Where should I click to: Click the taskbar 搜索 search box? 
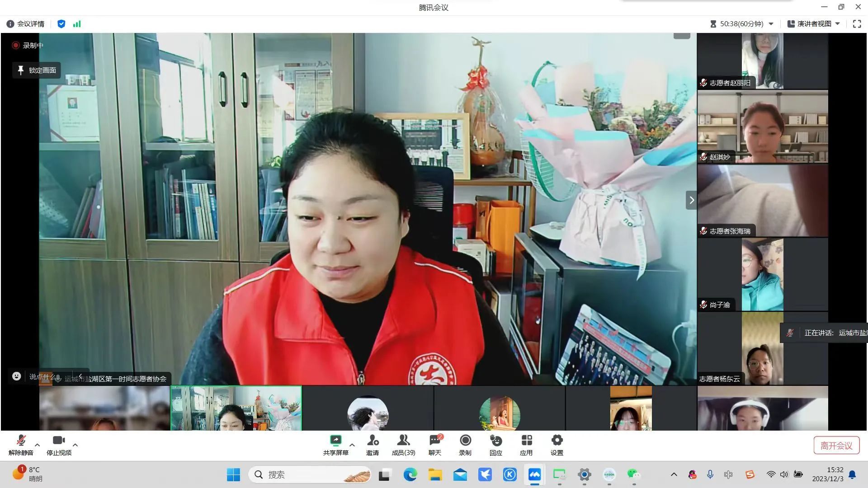point(310,474)
